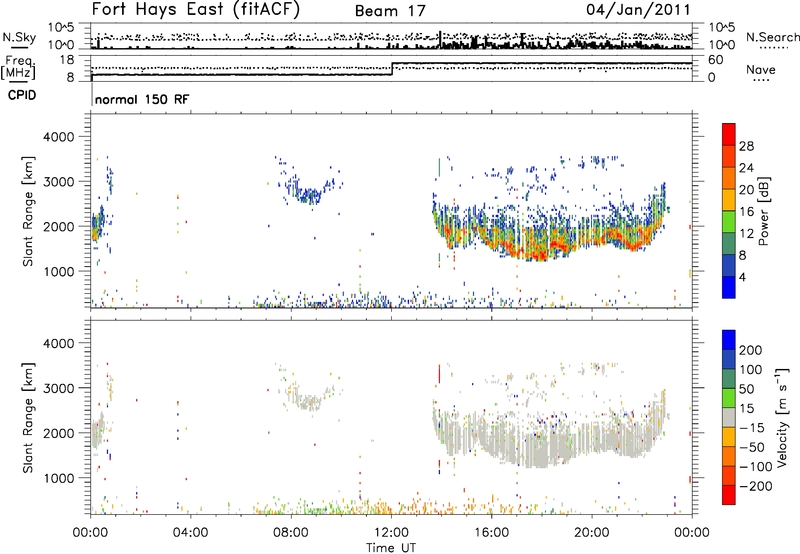Click the 'Nave' legend label
This screenshot has height=554, width=800.
[761, 69]
